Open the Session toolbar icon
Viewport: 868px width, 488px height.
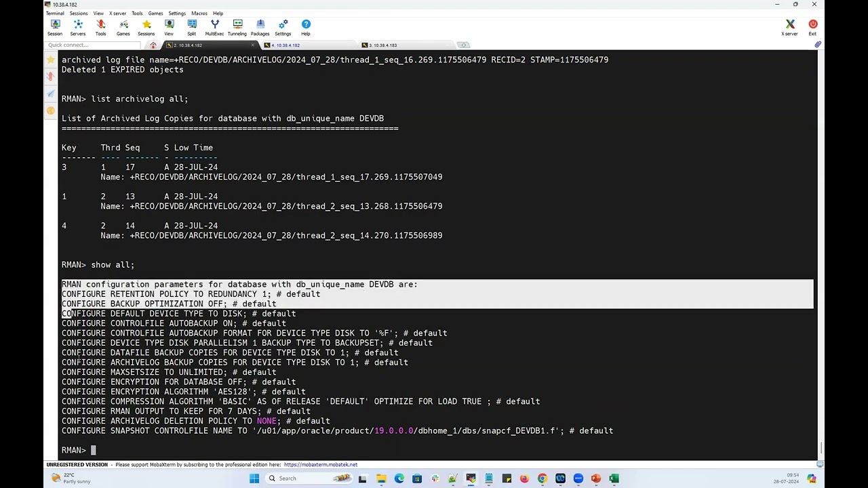pos(55,28)
